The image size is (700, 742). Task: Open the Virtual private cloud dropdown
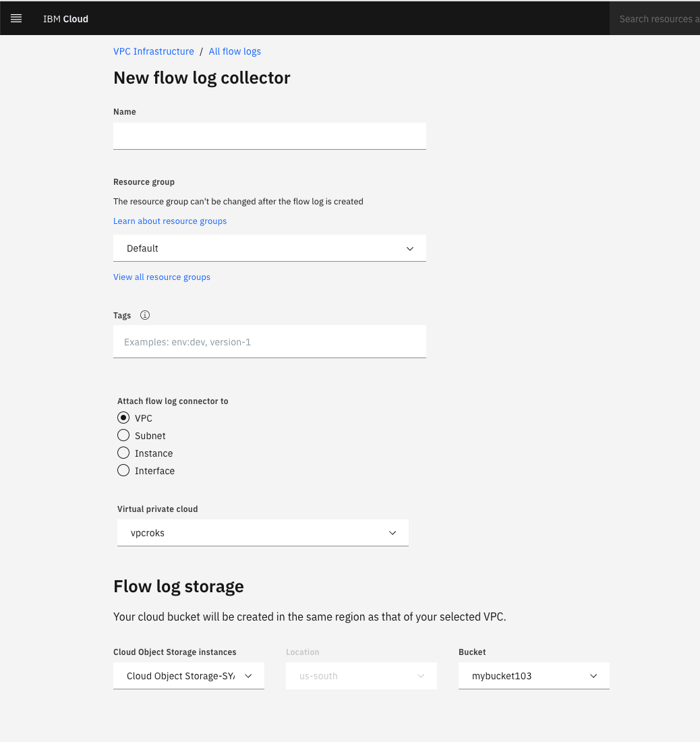click(262, 533)
